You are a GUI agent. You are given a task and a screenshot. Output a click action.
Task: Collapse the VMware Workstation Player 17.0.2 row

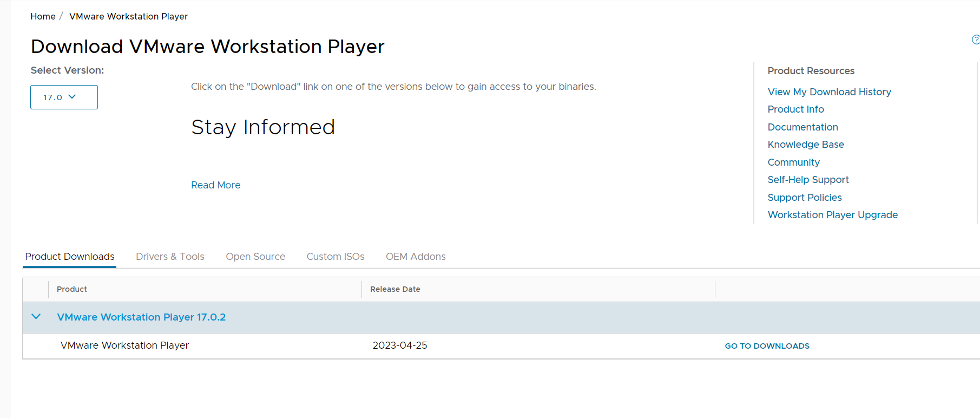pos(36,317)
